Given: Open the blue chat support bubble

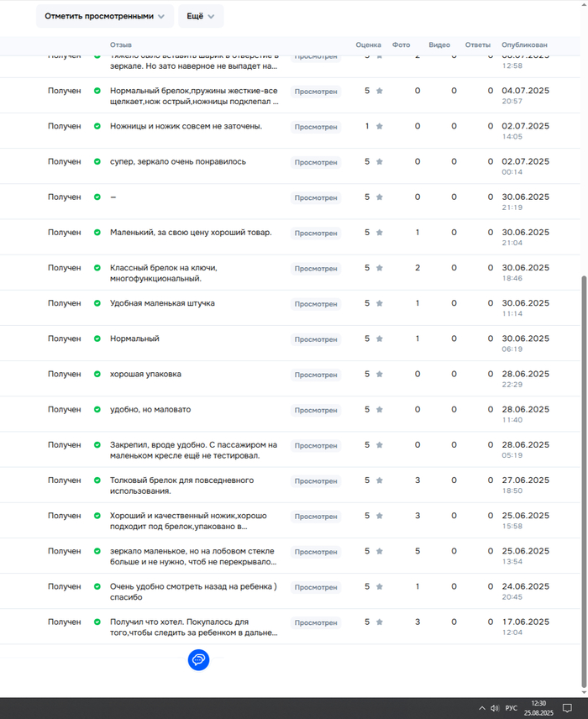Looking at the screenshot, I should coord(198,660).
